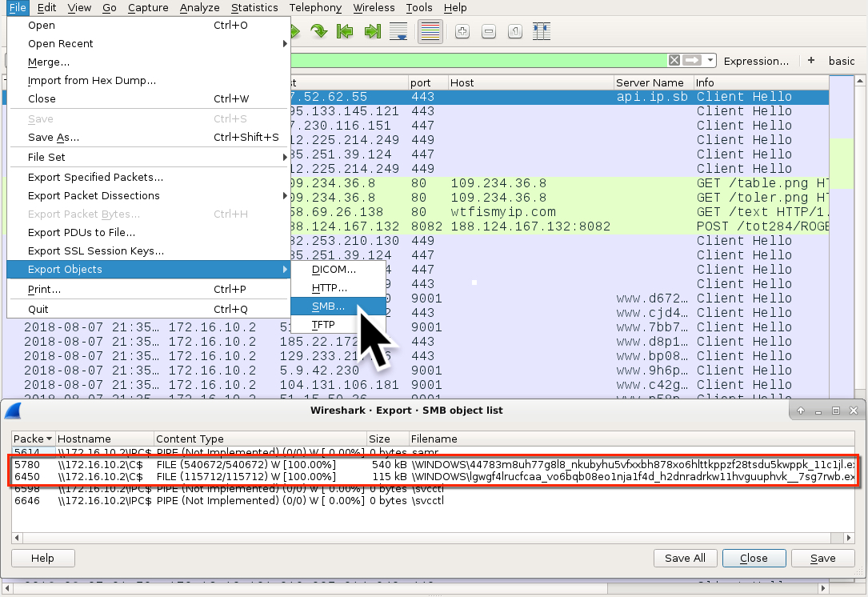868x597 pixels.
Task: Click the resize columns toolbar icon
Action: 542,31
